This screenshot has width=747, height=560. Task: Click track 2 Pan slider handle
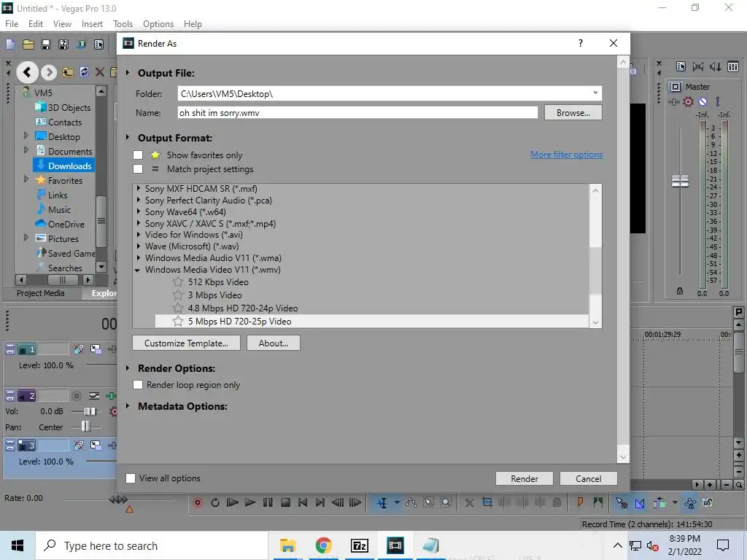(85, 426)
